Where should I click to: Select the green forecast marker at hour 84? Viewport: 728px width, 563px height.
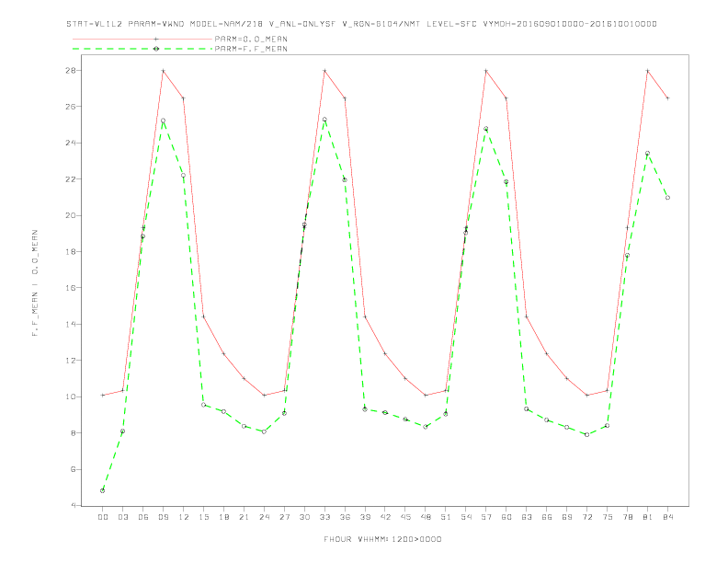[x=667, y=198]
